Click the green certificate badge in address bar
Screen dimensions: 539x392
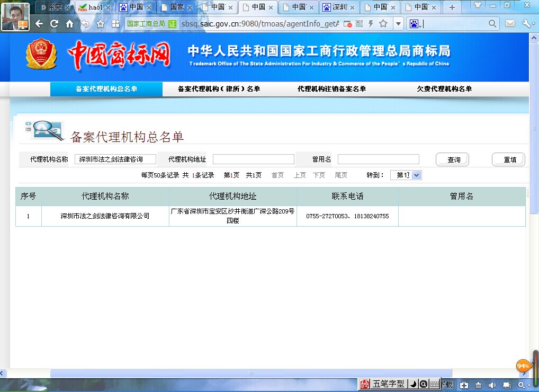[x=172, y=24]
